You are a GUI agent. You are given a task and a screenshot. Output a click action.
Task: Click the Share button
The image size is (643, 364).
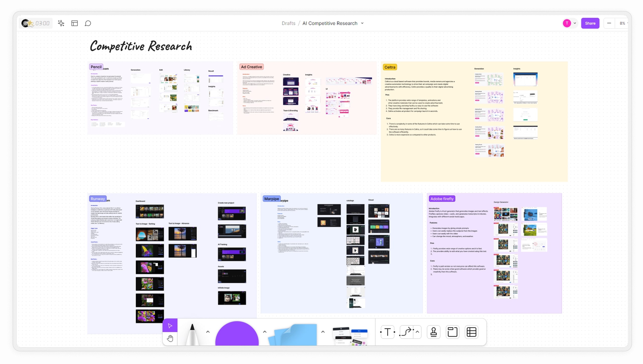[x=590, y=23]
